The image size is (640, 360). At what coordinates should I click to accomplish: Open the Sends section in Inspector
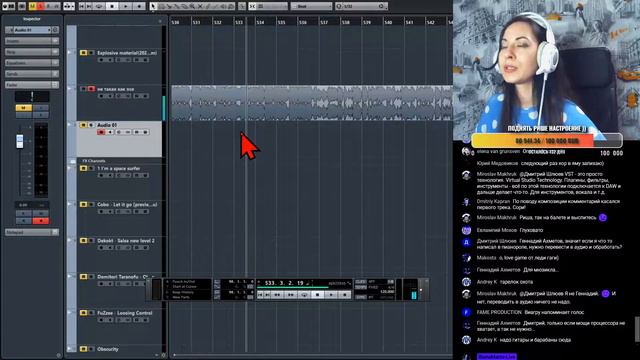pyautogui.click(x=32, y=74)
